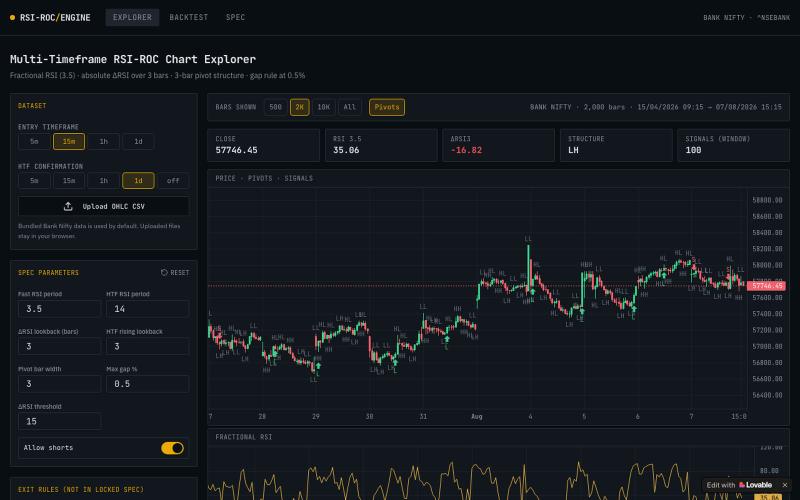Screen dimensions: 800x500
Task: Click the CLOSE 57746.45 stat card
Action: 264,145
